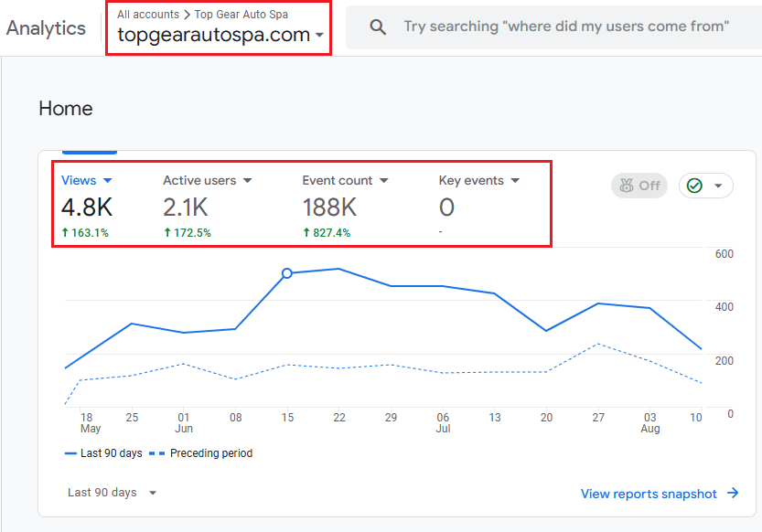Expand the Event count dropdown arrow
762x532 pixels.
point(384,181)
